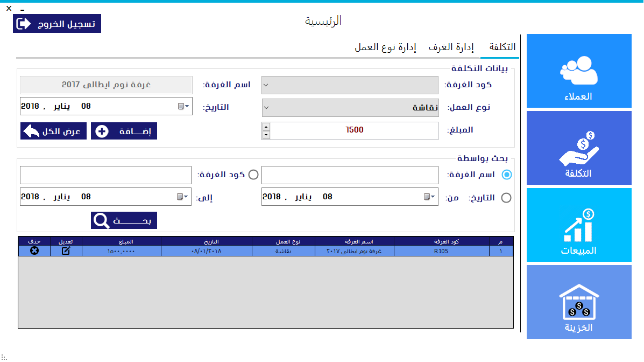Enable searching by التاريخ date range
Screen dimensions: 644x362
[506, 197]
